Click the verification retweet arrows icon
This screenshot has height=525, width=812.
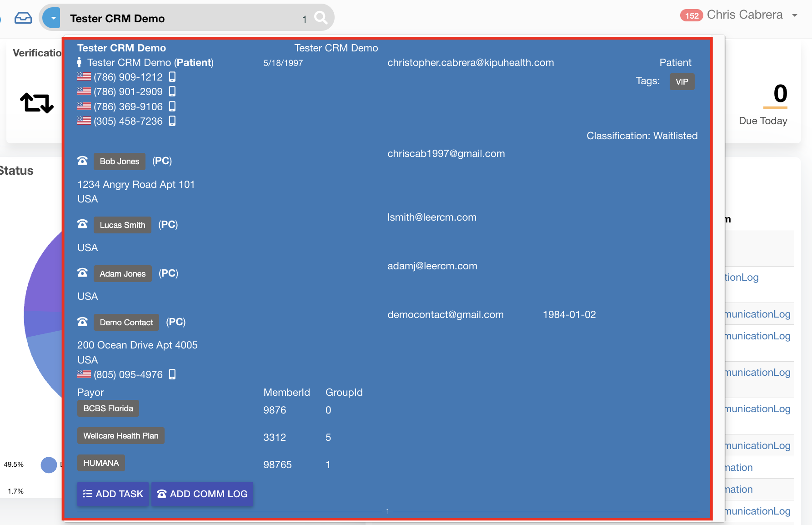click(37, 102)
